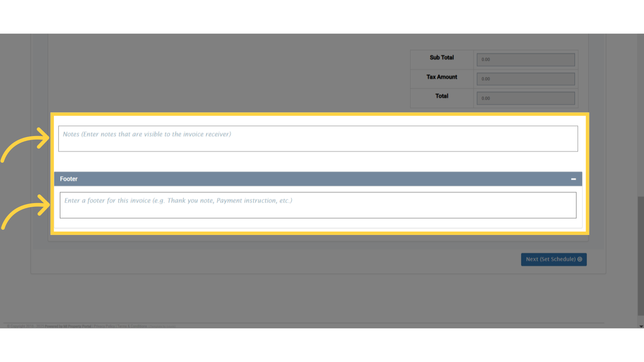Click the scrollbar down arrow
The image size is (644, 362).
(x=641, y=326)
